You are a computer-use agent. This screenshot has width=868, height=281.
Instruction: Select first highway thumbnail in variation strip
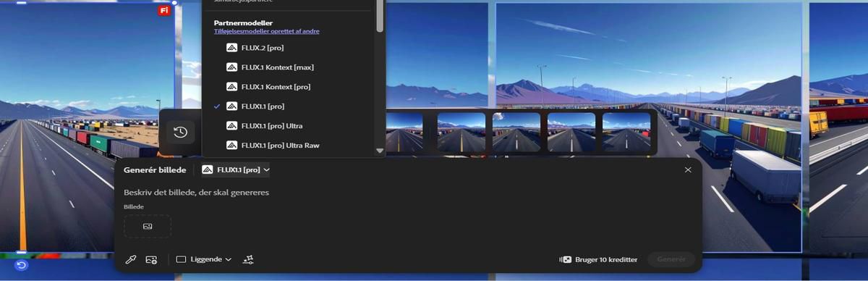click(x=404, y=132)
